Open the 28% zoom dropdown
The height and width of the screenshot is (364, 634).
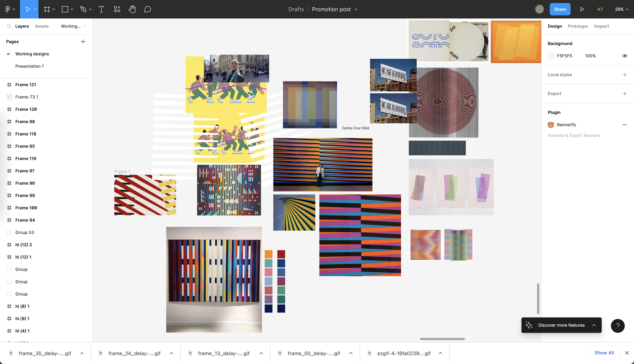(621, 9)
